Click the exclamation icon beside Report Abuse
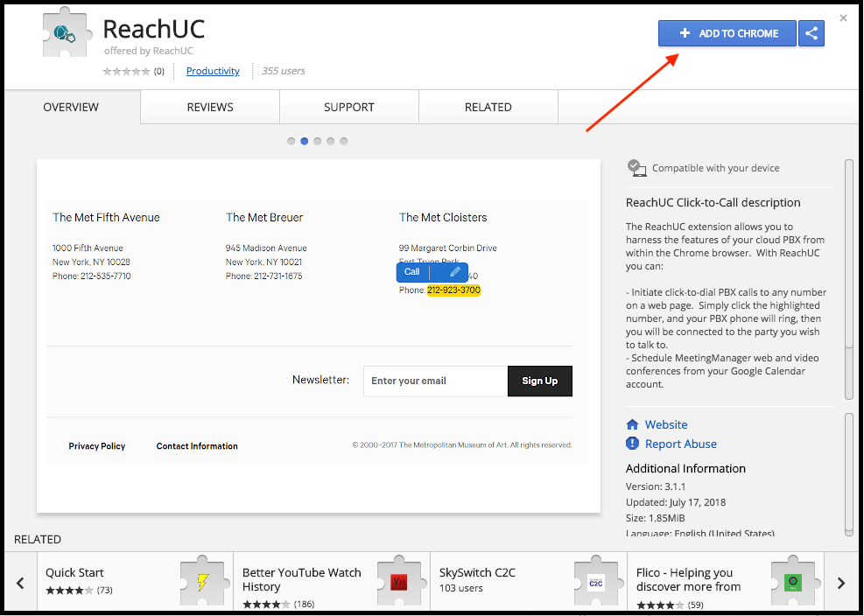Image resolution: width=864 pixels, height=616 pixels. (x=632, y=444)
